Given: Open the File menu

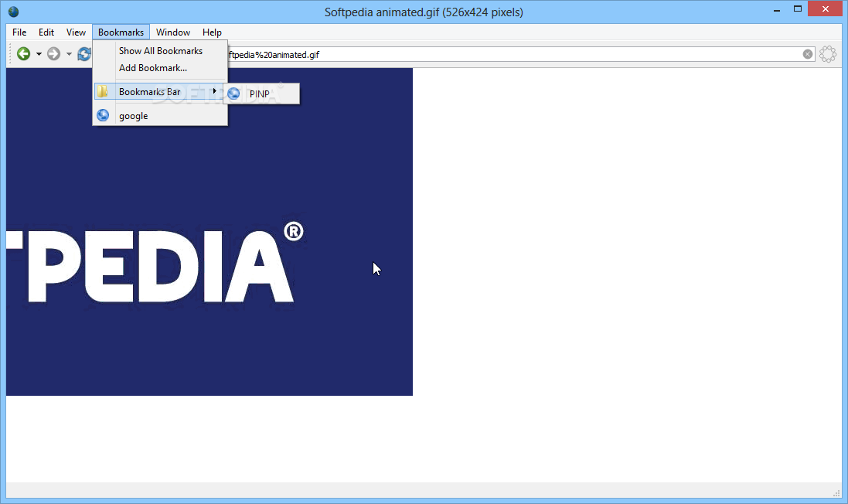Looking at the screenshot, I should [19, 32].
